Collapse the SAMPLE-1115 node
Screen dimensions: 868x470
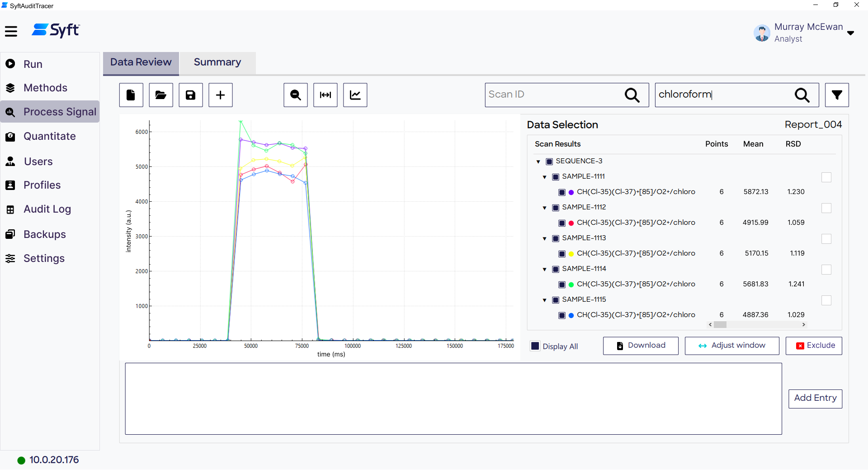coord(544,300)
